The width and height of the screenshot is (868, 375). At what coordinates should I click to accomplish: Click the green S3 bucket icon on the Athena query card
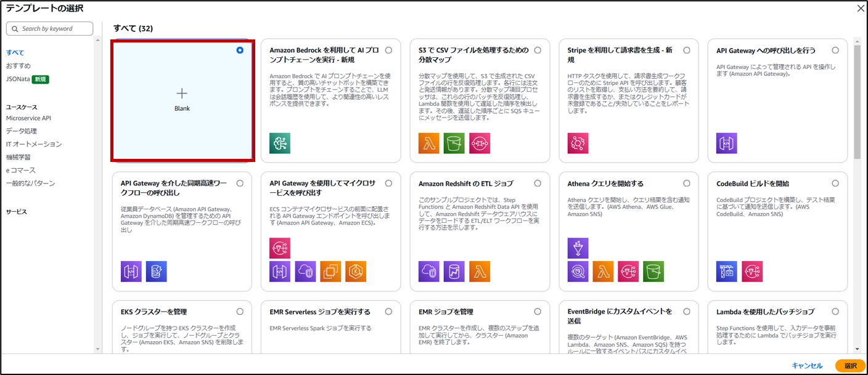654,272
